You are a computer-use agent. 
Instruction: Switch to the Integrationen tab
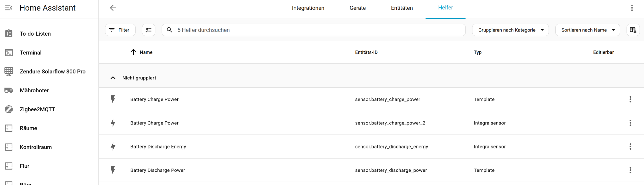pos(308,8)
